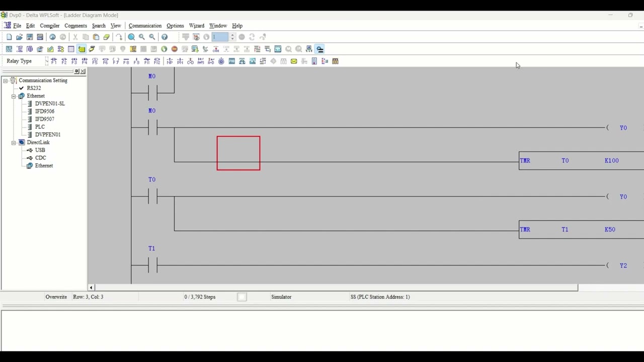Screen dimensions: 644x362
Task: Insert output coil F7
Action: point(116,61)
